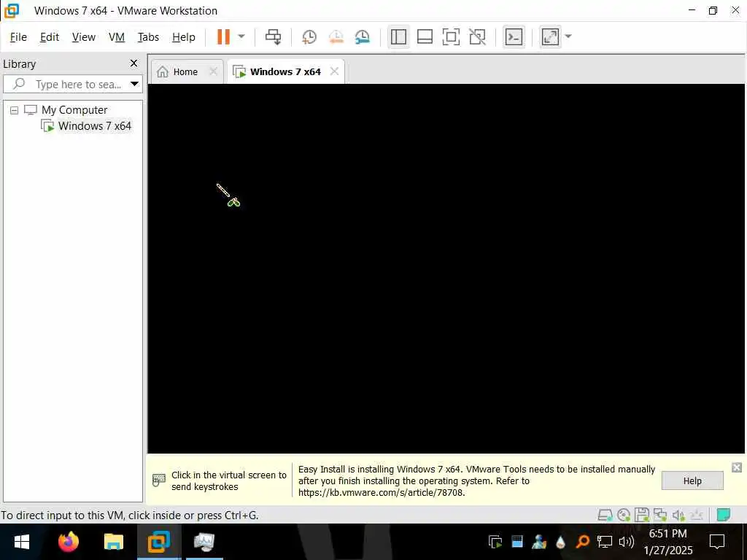Click the network adapter status icon
Screen dimensions: 747x560
pos(659,515)
